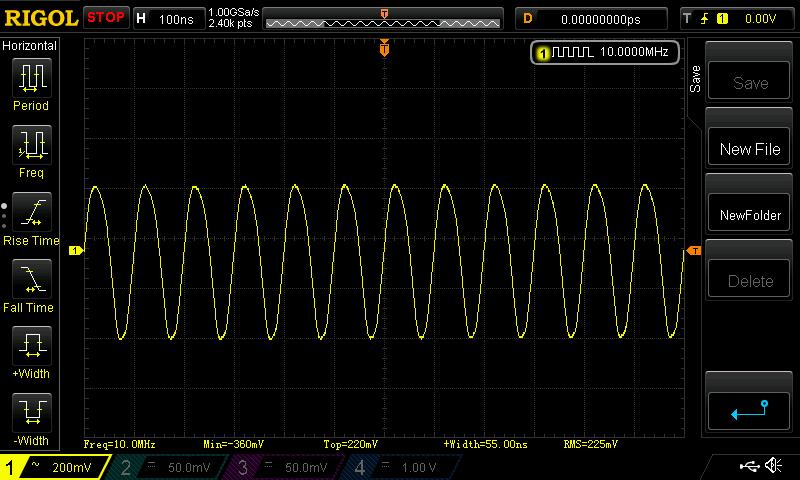Click the New File button
800x480 pixels.
tap(749, 147)
